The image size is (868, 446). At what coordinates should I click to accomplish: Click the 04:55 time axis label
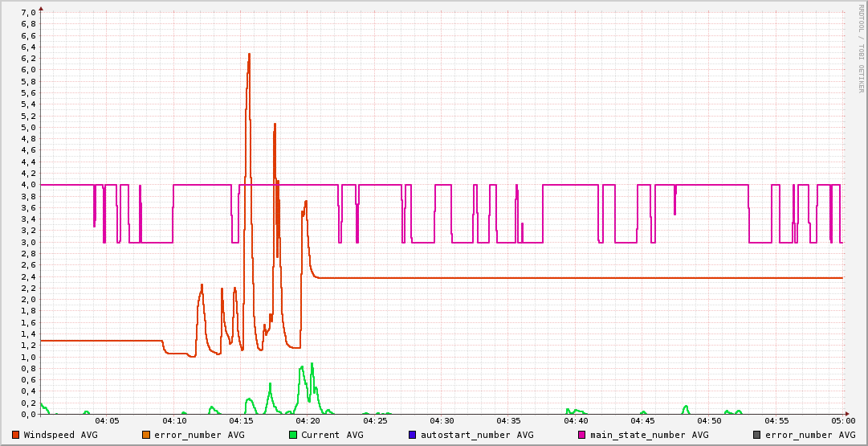pos(776,421)
